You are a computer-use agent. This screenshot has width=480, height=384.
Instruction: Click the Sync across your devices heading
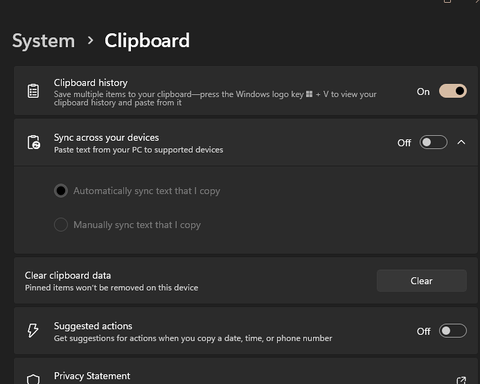click(106, 138)
